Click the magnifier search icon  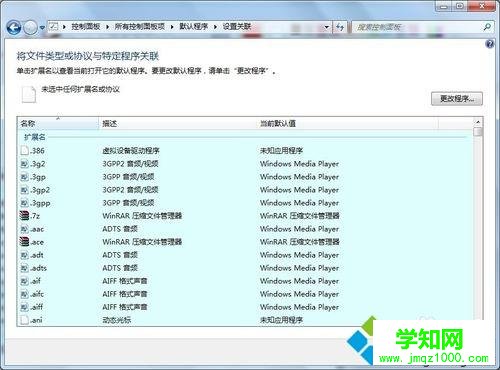point(487,27)
